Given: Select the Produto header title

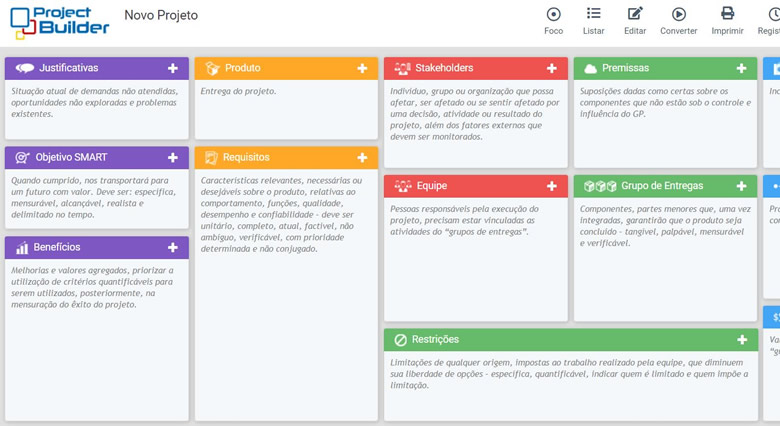Looking at the screenshot, I should click(x=243, y=68).
